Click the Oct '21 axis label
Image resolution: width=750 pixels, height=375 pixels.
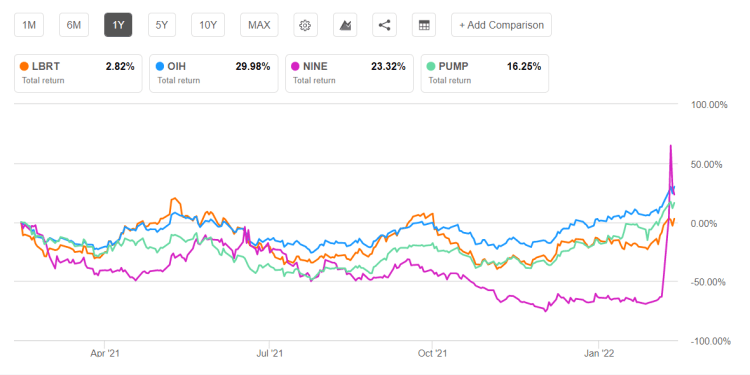432,354
